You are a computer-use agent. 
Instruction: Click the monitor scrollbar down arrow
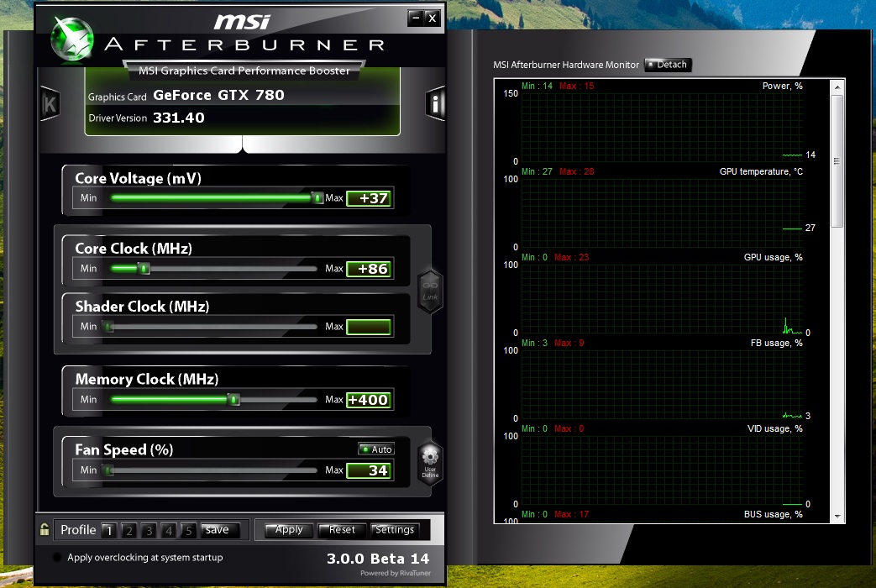[837, 517]
